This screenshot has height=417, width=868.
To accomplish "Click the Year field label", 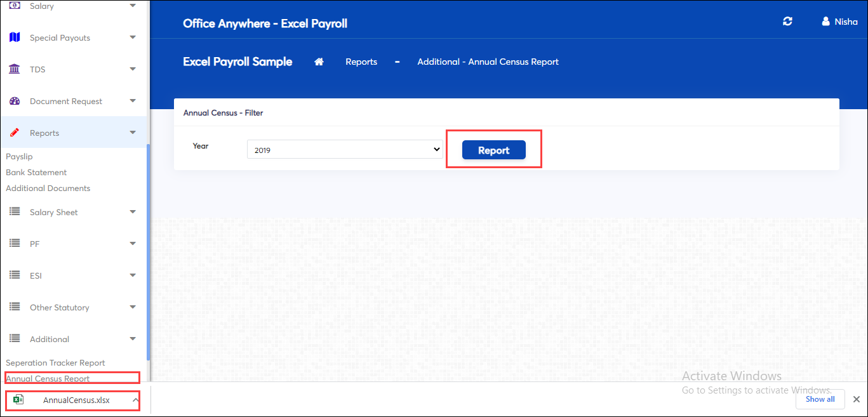I will click(x=201, y=145).
